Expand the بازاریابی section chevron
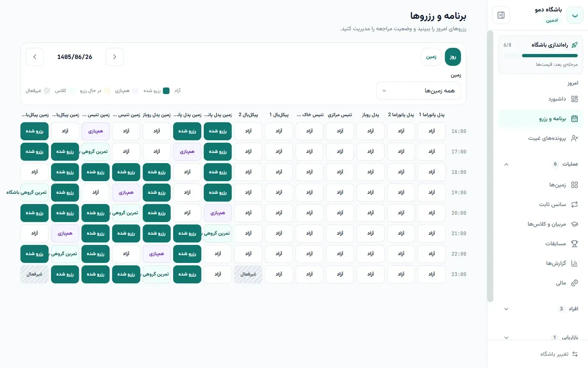 click(506, 338)
